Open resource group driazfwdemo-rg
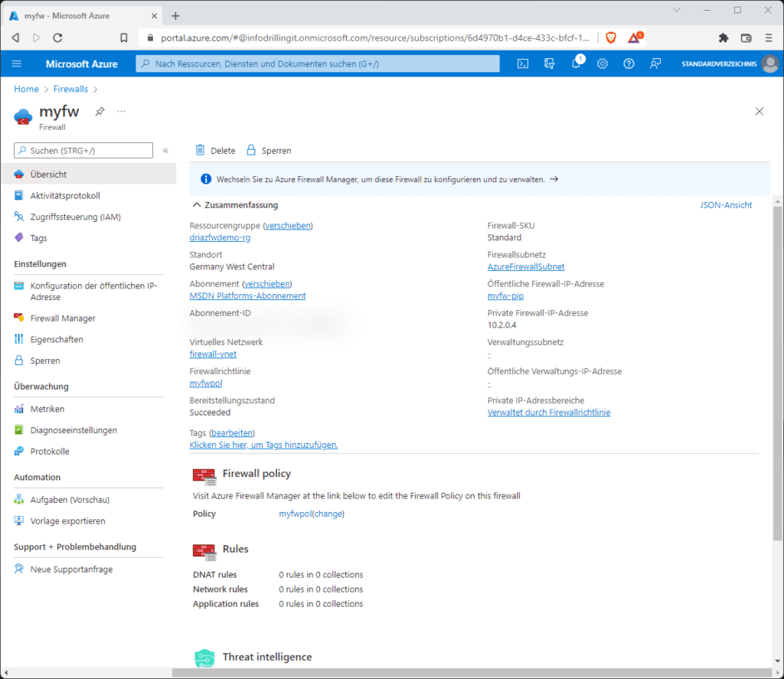 click(x=220, y=237)
